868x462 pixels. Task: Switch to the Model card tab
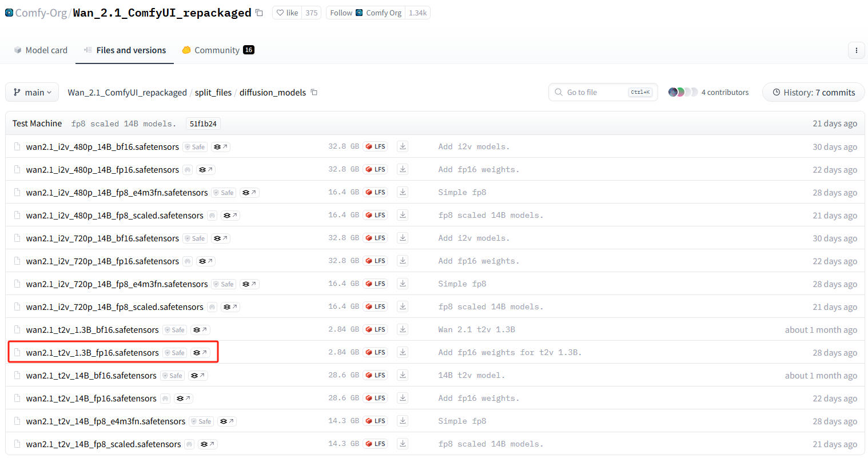[41, 50]
